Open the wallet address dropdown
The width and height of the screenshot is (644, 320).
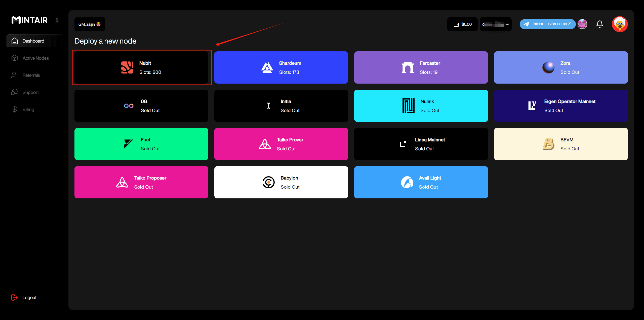495,24
